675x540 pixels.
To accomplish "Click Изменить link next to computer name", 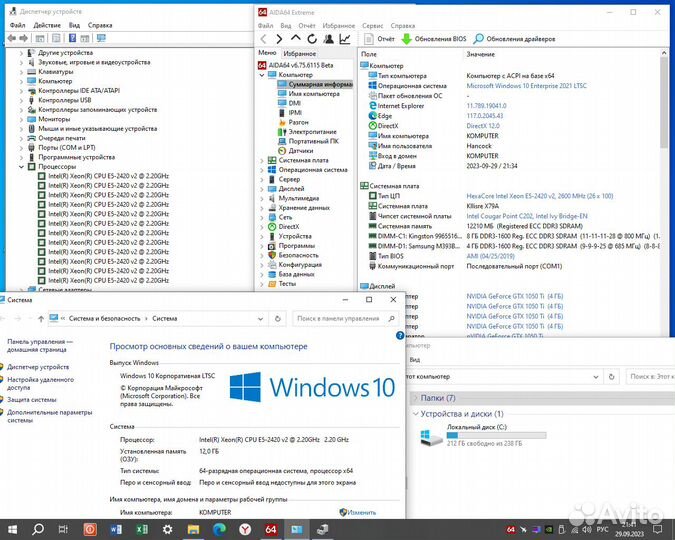I will click(362, 512).
